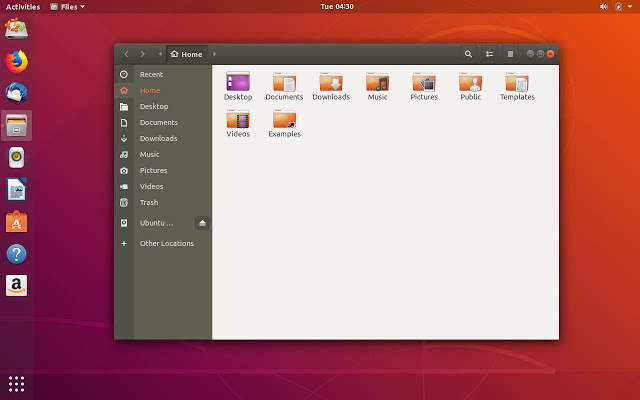The image size is (640, 400).
Task: Go back with the left arrow button
Action: coord(126,54)
